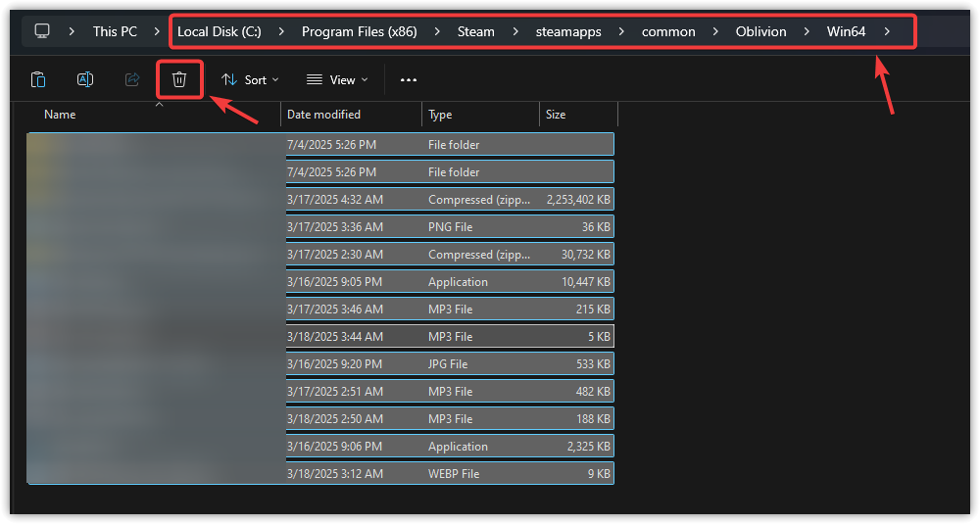Expand chevron after Local Disk (C:)
This screenshot has width=980, height=524.
tap(281, 31)
